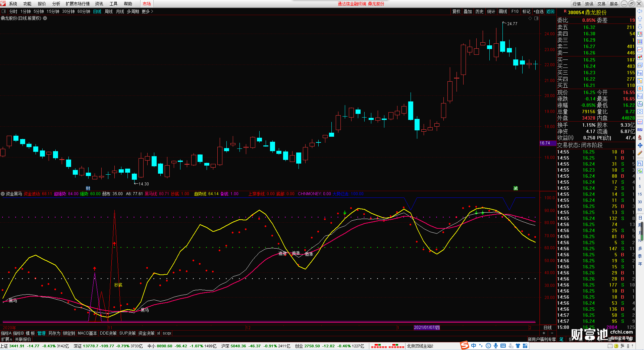Open the 报价 menu
Image resolution: width=644 pixels, height=350 pixels.
pos(42,4)
